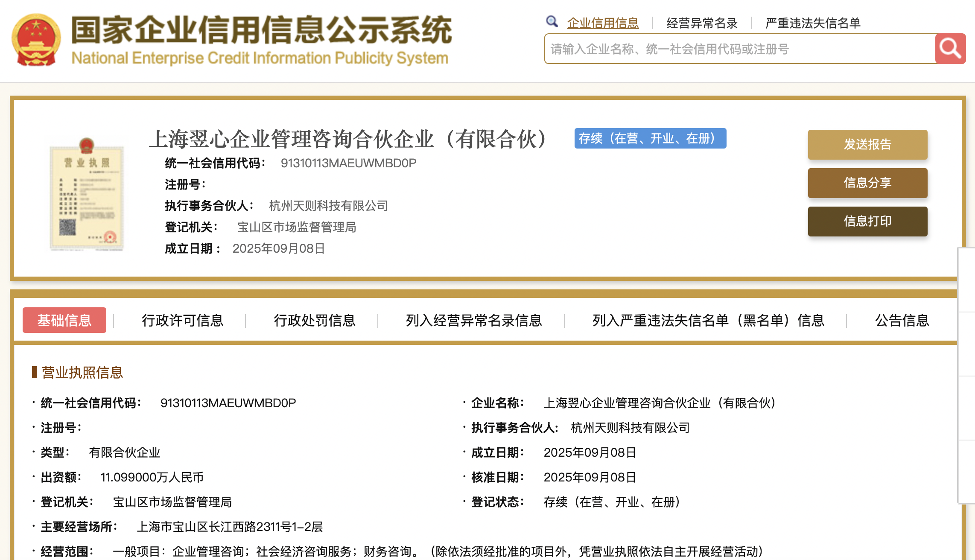This screenshot has width=975, height=560.
Task: Select 严重违法失信名单 search category
Action: [813, 23]
